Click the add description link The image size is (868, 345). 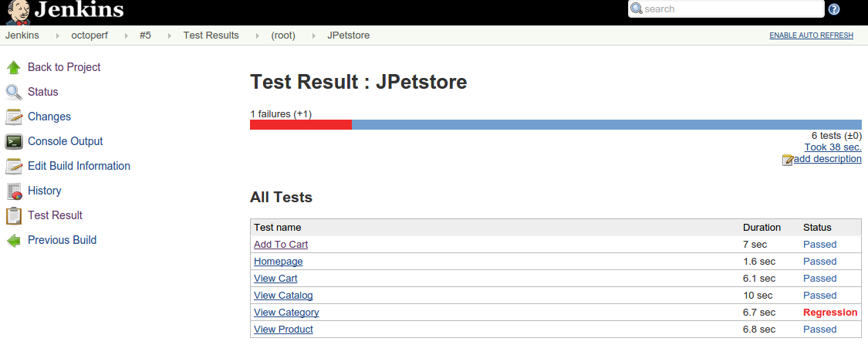pos(828,159)
